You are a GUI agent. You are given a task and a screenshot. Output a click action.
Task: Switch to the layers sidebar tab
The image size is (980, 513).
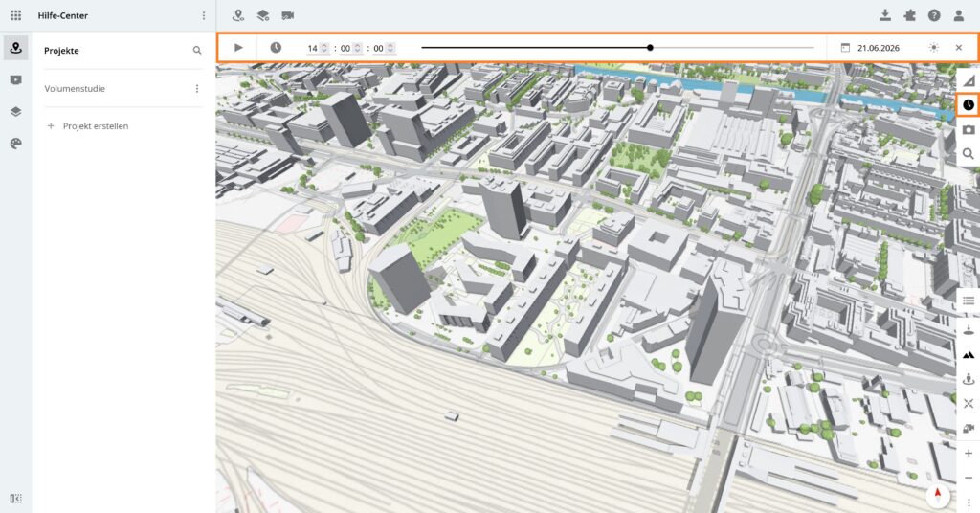[15, 111]
